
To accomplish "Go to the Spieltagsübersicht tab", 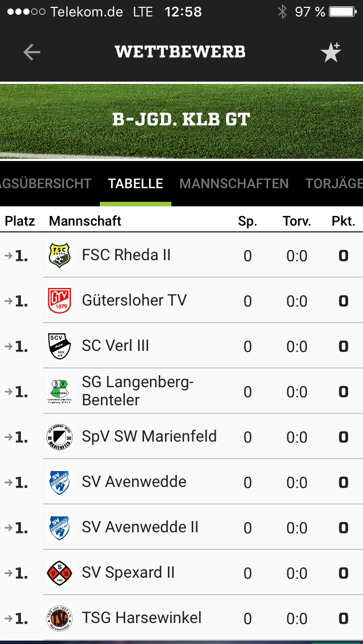I will point(45,184).
